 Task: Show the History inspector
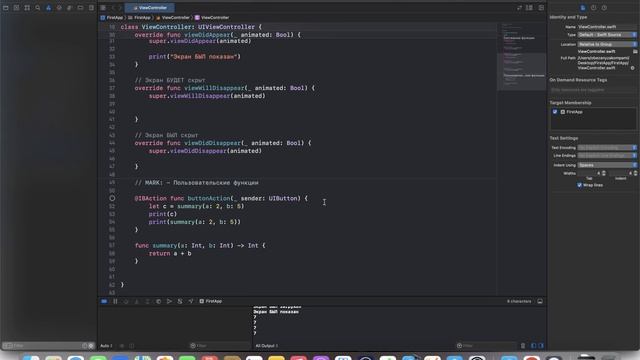click(593, 8)
